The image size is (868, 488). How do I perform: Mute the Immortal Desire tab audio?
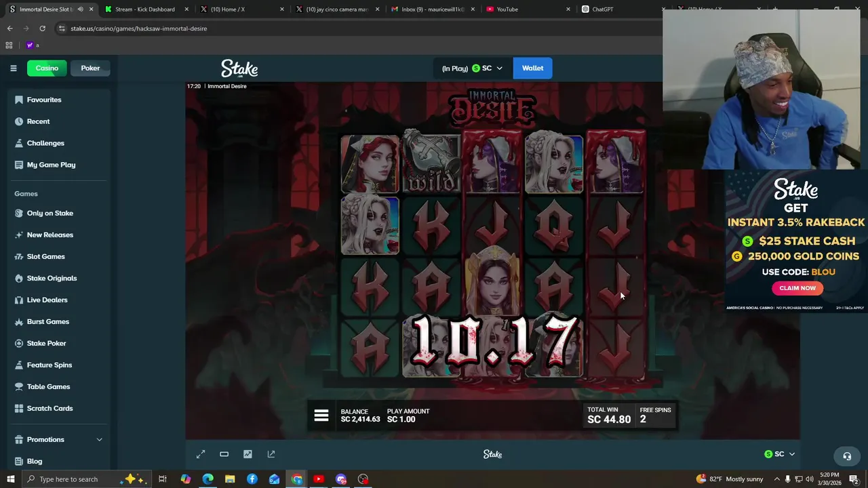click(81, 9)
